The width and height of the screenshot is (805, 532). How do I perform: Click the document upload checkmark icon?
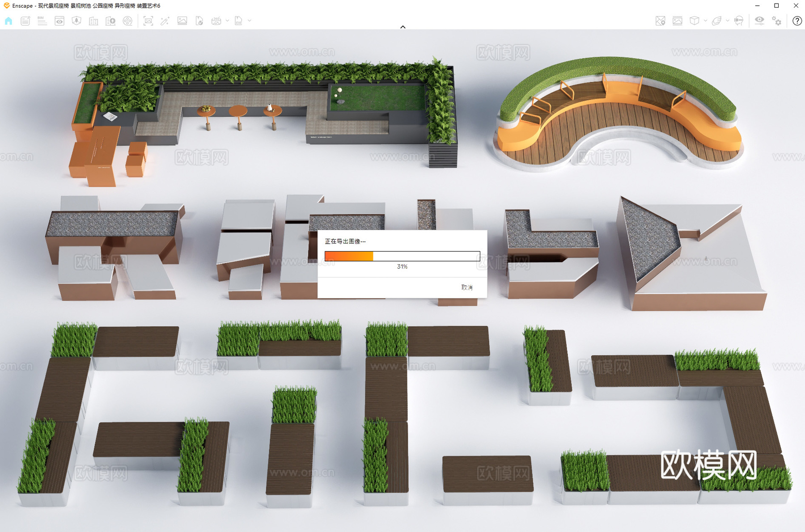coord(199,21)
